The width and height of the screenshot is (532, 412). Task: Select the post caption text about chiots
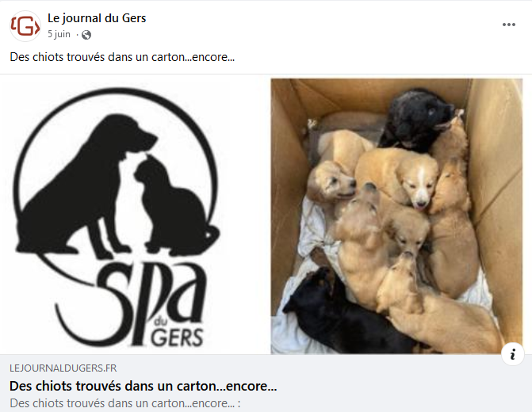click(122, 57)
